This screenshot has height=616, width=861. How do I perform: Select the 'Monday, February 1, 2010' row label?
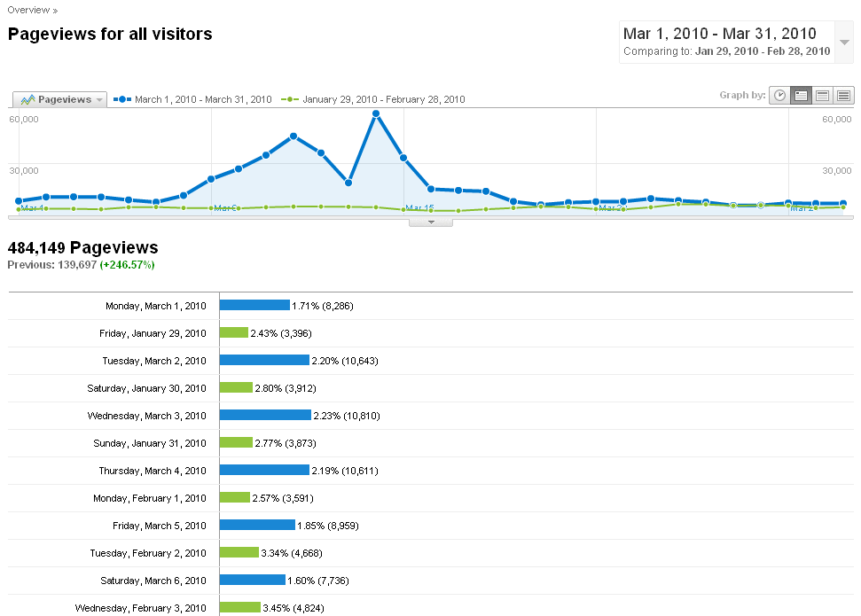[x=150, y=498]
